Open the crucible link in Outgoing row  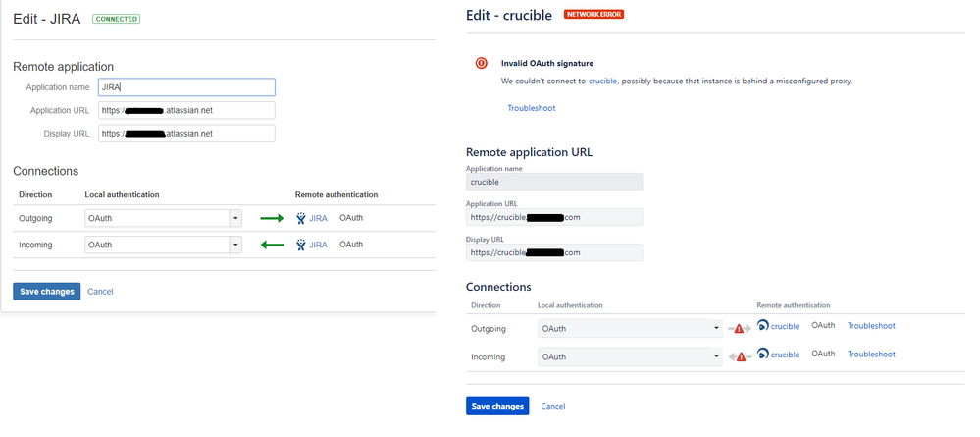pyautogui.click(x=785, y=326)
